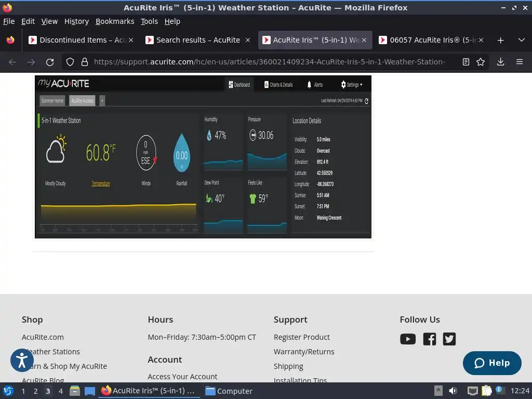This screenshot has height=399, width=532.
Task: Switch to workspace 2
Action: tap(35, 391)
